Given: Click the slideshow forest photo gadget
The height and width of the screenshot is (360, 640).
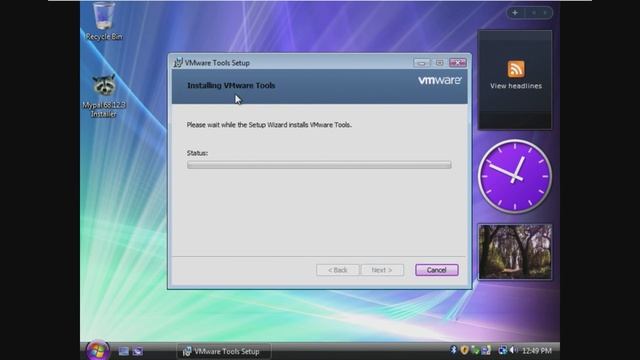Looking at the screenshot, I should pyautogui.click(x=515, y=251).
